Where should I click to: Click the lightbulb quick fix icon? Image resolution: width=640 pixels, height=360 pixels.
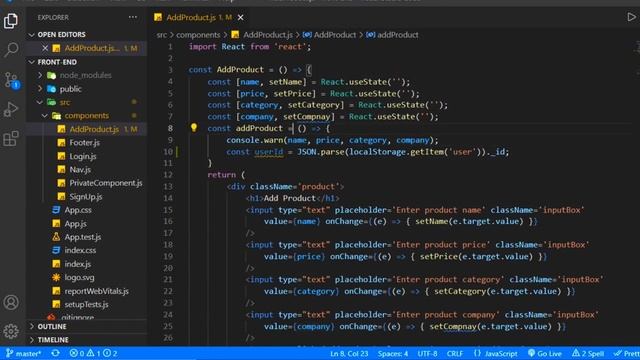(194, 128)
